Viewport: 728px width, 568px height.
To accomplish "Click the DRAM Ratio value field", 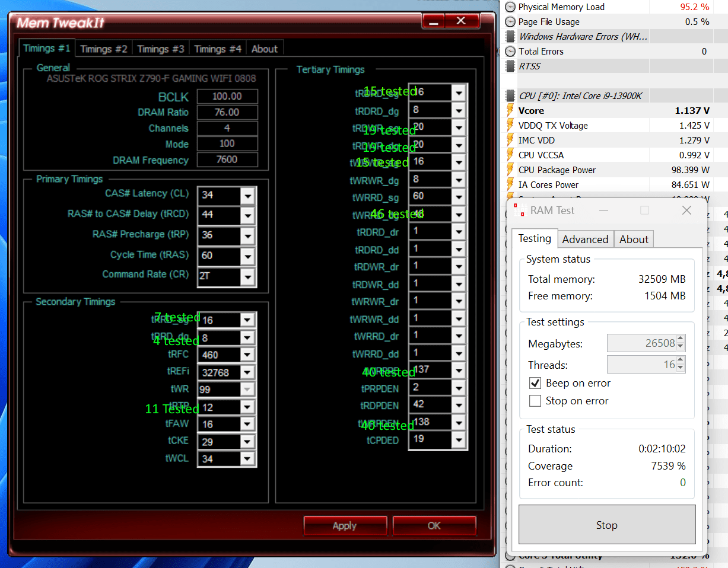I will [x=227, y=113].
